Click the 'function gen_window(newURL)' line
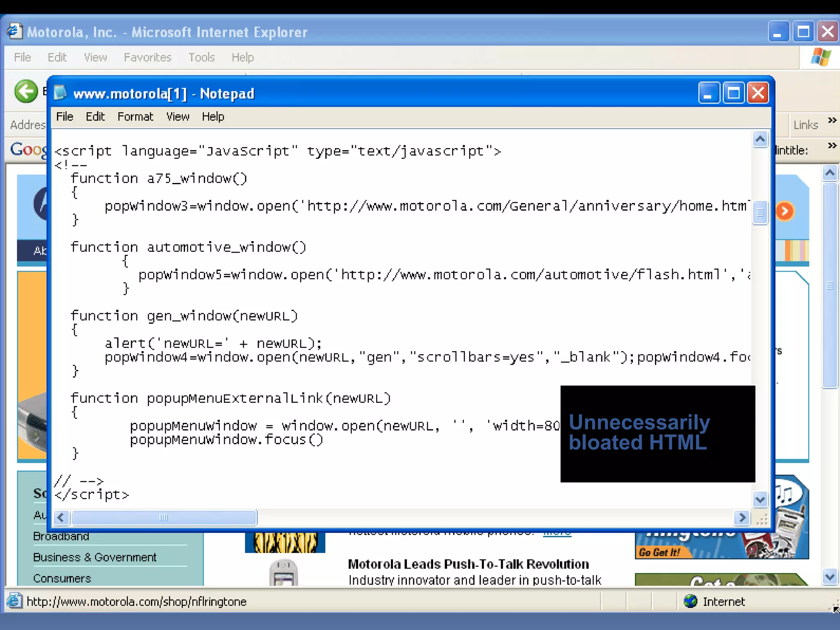Viewport: 840px width, 630px height. pos(184,316)
